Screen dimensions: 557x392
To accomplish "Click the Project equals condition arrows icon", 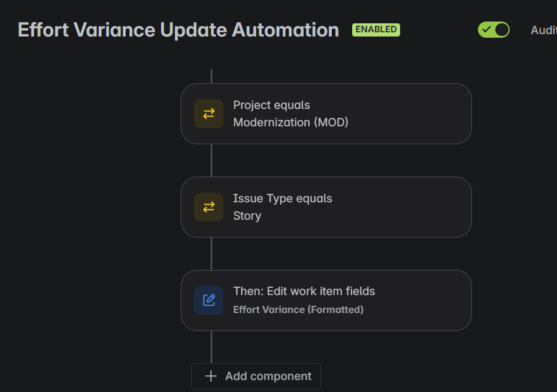I will pos(208,114).
